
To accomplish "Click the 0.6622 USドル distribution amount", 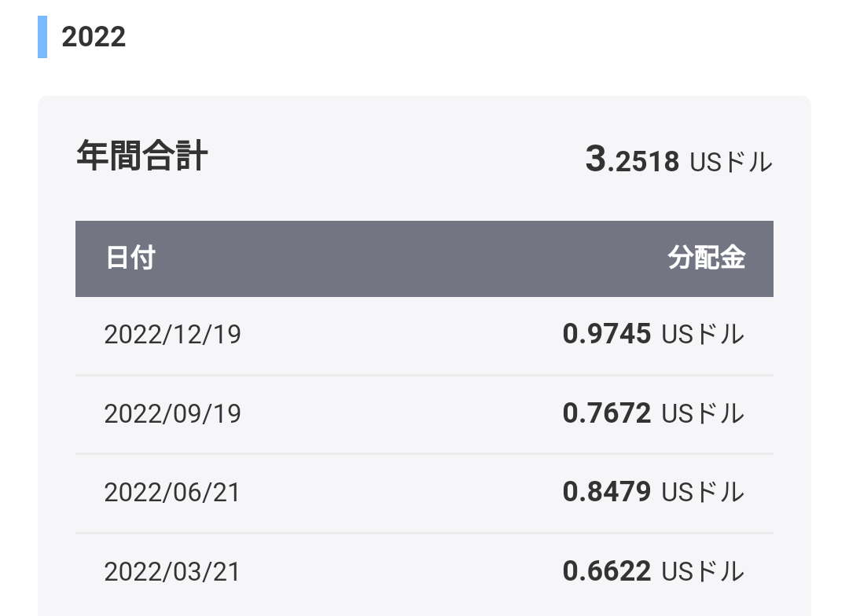I will pos(653,572).
